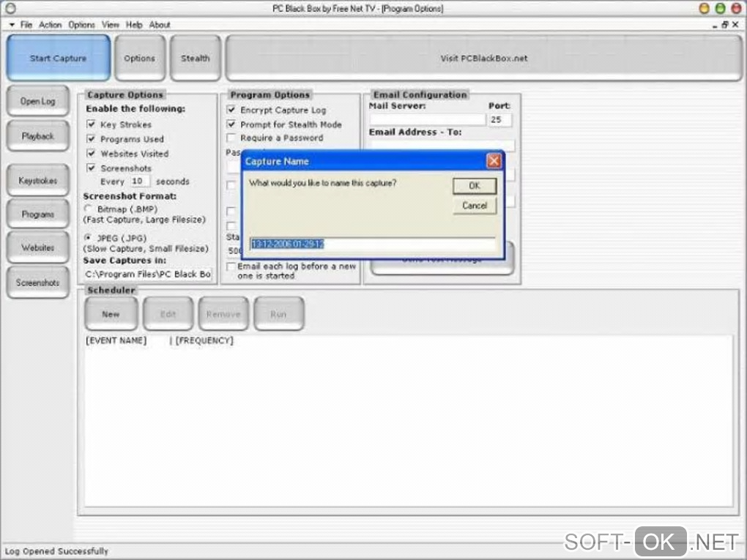Click the Scheduler Edit button
Image resolution: width=747 pixels, height=560 pixels.
click(x=168, y=314)
